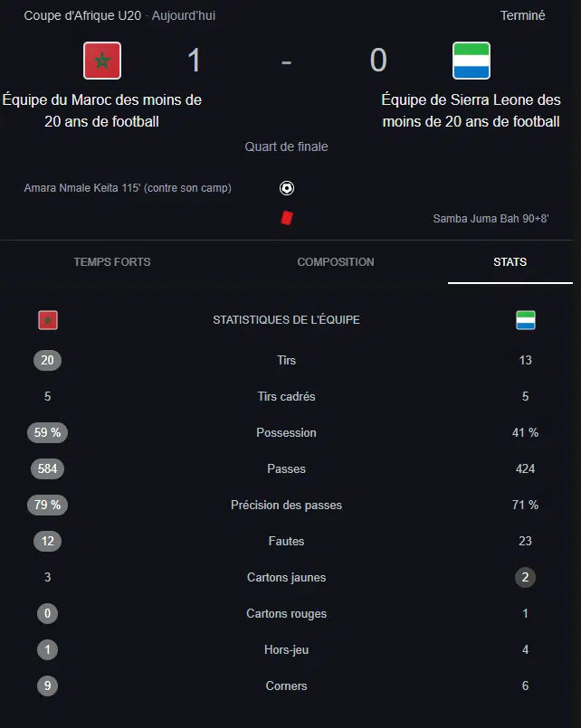Click the highlighted yellow cards count for Sierra Leone
The image size is (581, 728).
(x=525, y=577)
